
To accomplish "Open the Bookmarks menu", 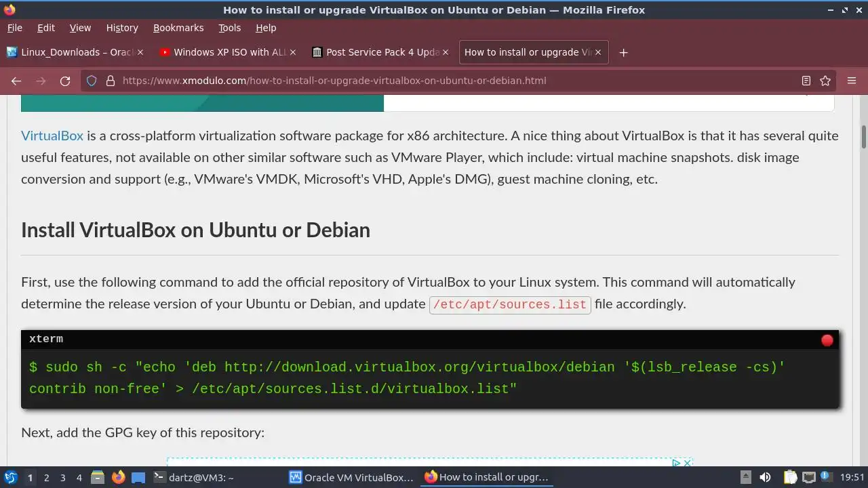I will (x=178, y=28).
